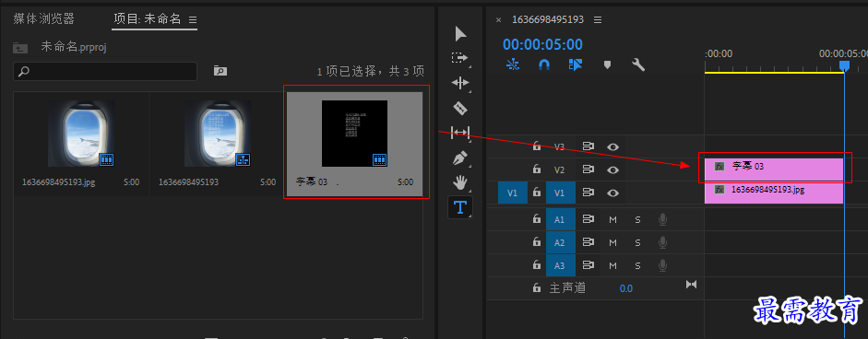This screenshot has width=868, height=339.
Task: Hide track V1 output with eye
Action: pos(612,193)
